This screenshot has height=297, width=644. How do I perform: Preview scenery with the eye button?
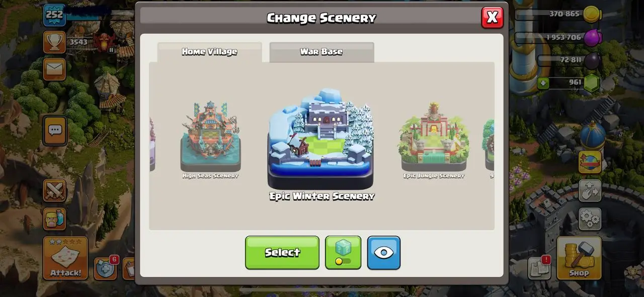384,253
